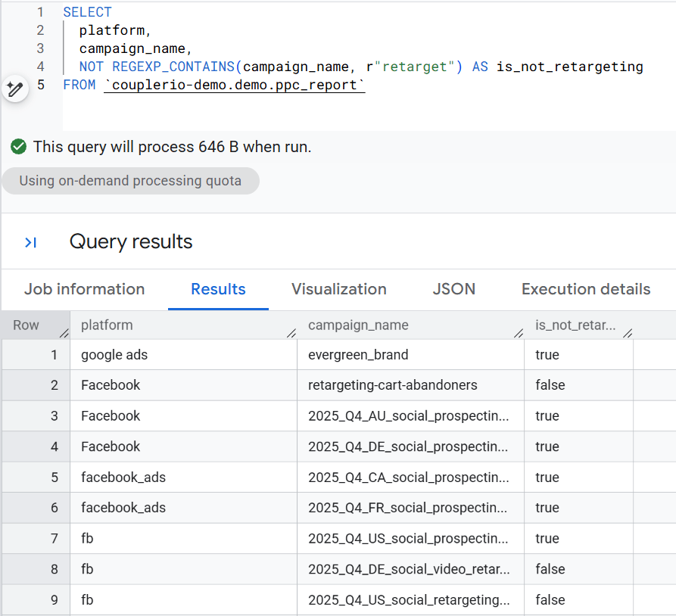The width and height of the screenshot is (676, 616).
Task: Click the Facebook platform cell in row 2
Action: point(183,385)
